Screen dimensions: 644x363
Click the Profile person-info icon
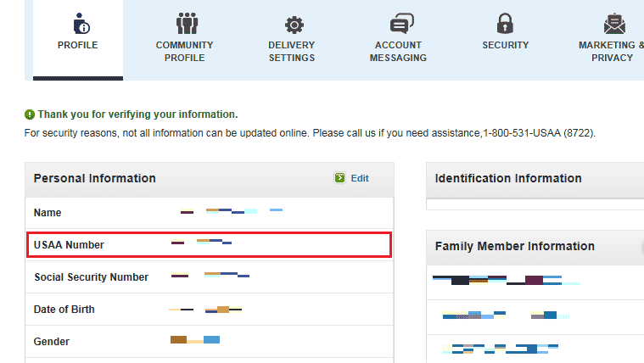click(x=81, y=24)
